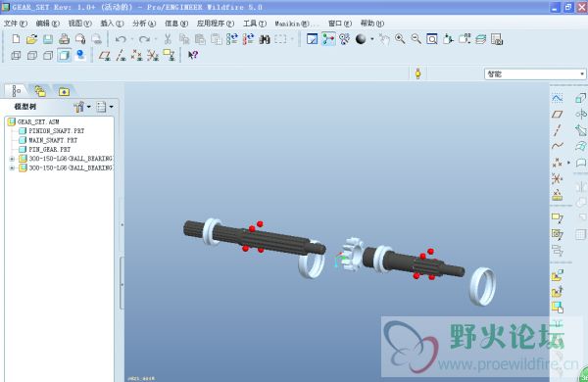Open the model tree settings dropdown
The height and width of the screenshot is (382, 588).
82,107
